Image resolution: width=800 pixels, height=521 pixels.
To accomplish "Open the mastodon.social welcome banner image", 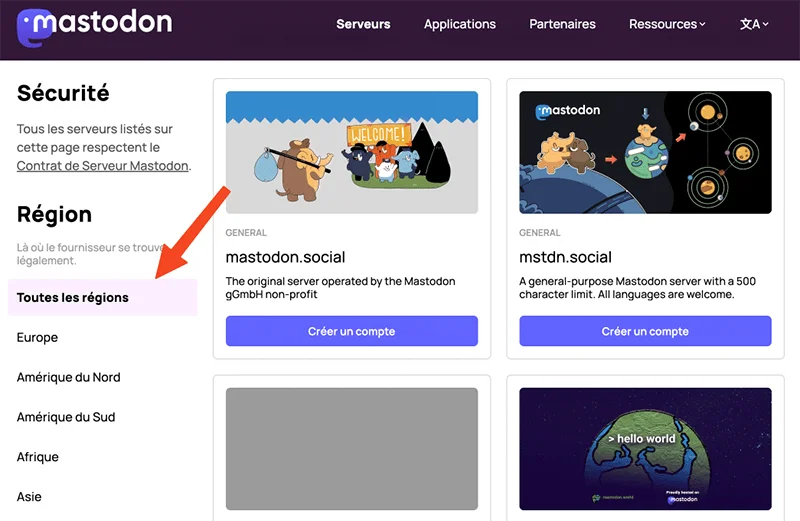I will pos(351,152).
